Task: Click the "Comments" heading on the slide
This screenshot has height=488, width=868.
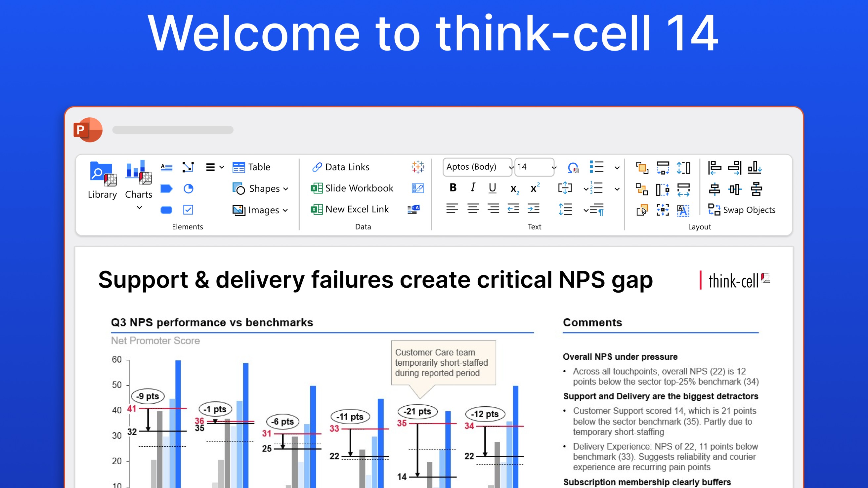Action: coord(592,323)
